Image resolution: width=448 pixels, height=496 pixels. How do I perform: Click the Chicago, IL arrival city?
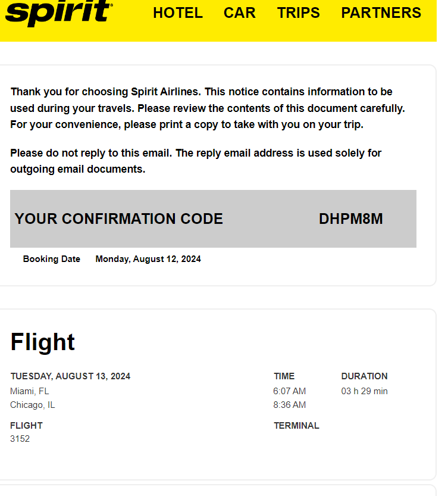(x=33, y=405)
